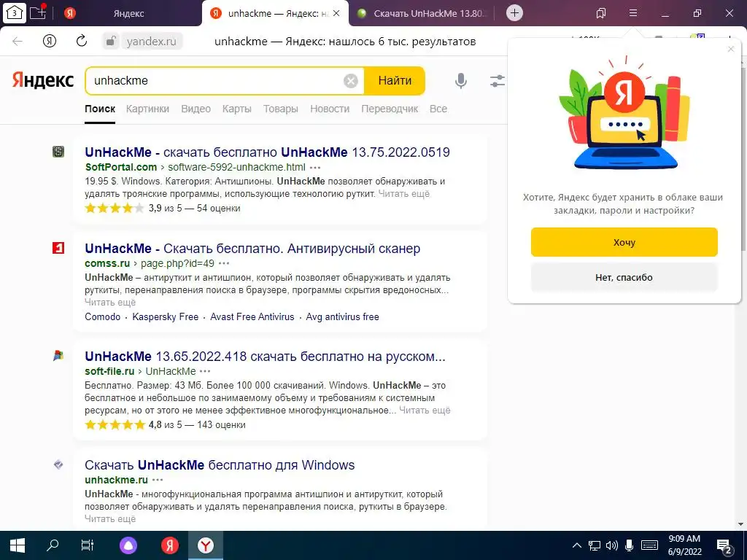
Task: Open options dots for unhackme.ru result
Action: [158, 480]
